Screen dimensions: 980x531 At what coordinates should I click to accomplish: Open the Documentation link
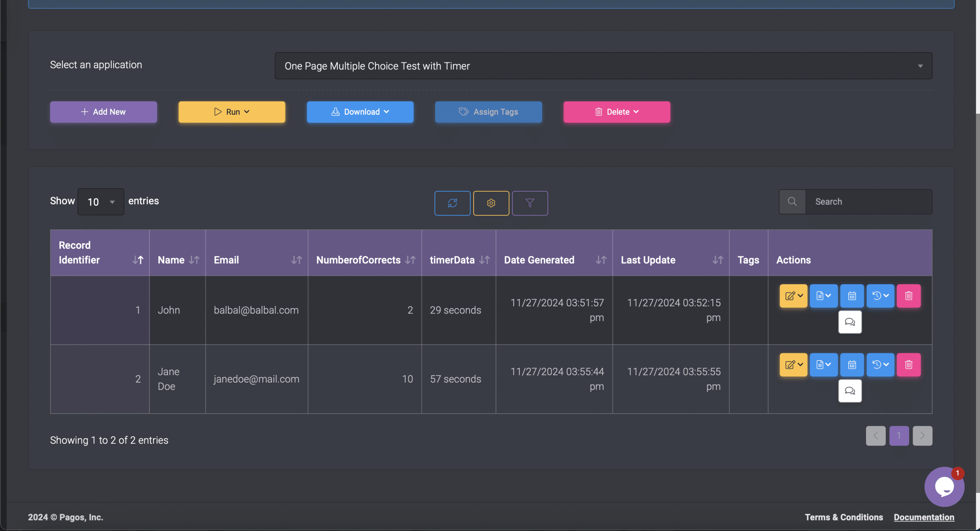(x=924, y=517)
